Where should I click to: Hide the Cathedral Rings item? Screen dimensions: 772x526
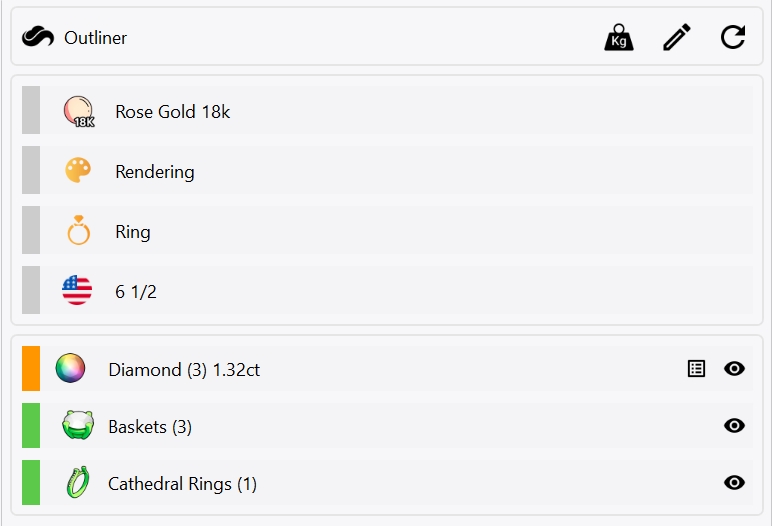[734, 484]
